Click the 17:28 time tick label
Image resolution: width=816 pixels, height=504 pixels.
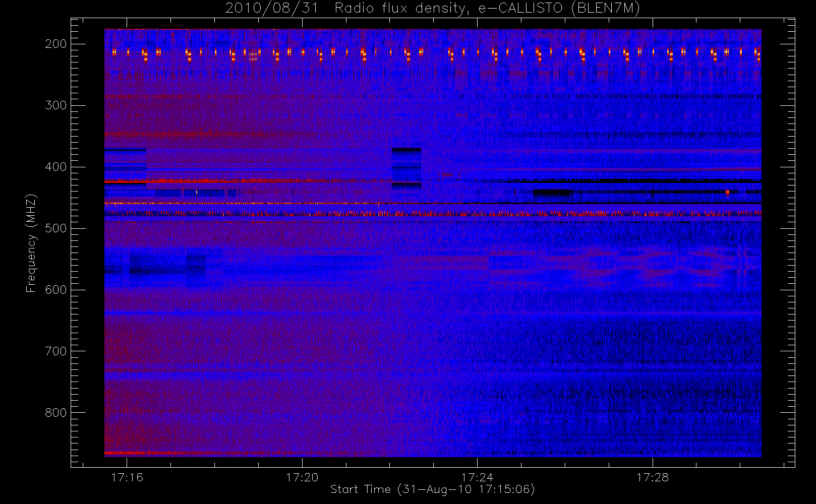tap(652, 477)
